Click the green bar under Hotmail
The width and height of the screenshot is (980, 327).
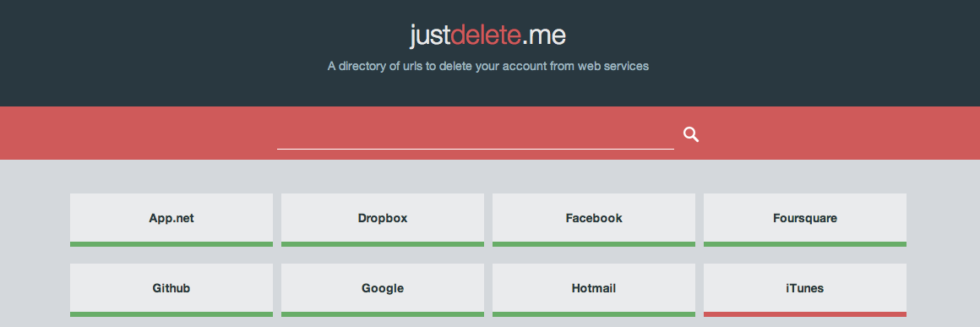click(x=594, y=313)
